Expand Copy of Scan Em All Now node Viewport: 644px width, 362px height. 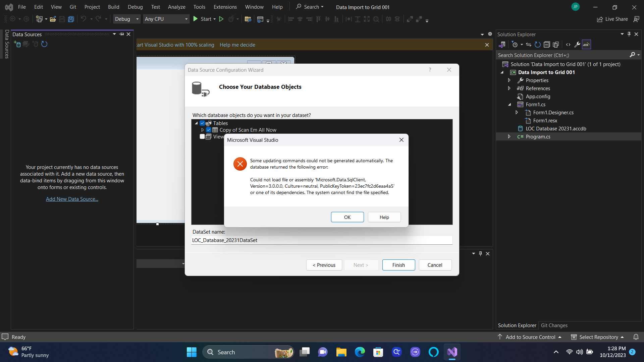(203, 130)
